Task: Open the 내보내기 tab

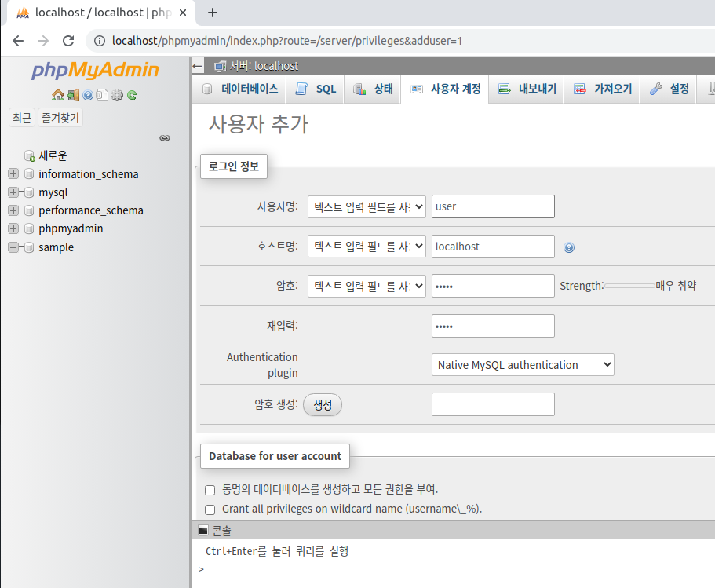Action: [527, 89]
